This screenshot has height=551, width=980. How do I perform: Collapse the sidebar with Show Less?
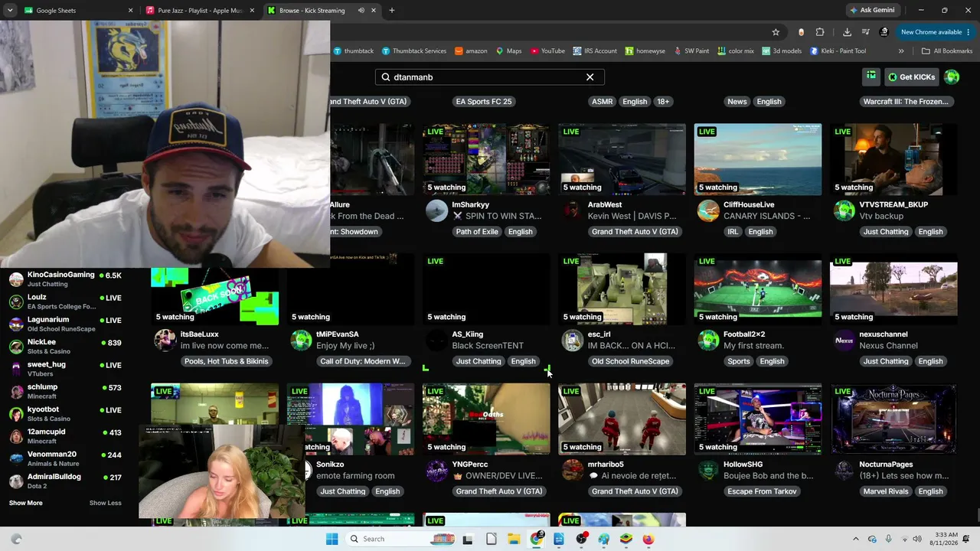(x=106, y=503)
